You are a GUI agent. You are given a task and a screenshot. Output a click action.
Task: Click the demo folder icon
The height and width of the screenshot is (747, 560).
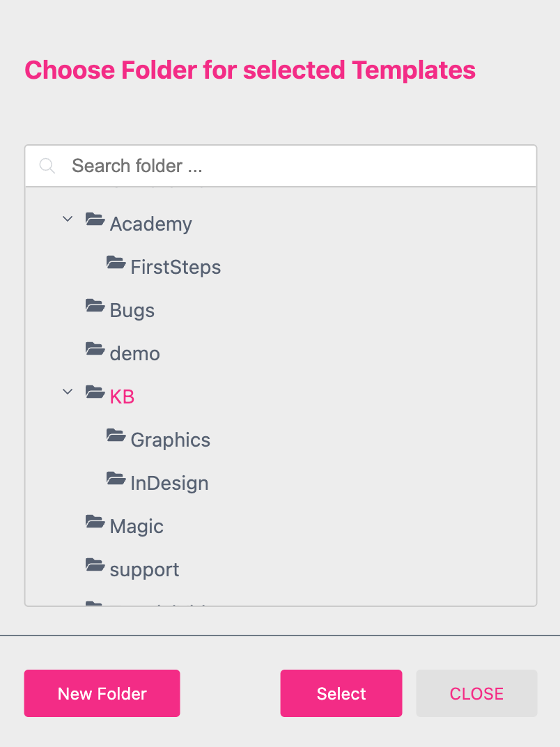95,348
